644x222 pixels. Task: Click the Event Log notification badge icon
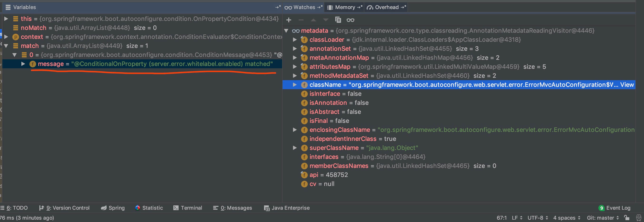coord(601,208)
